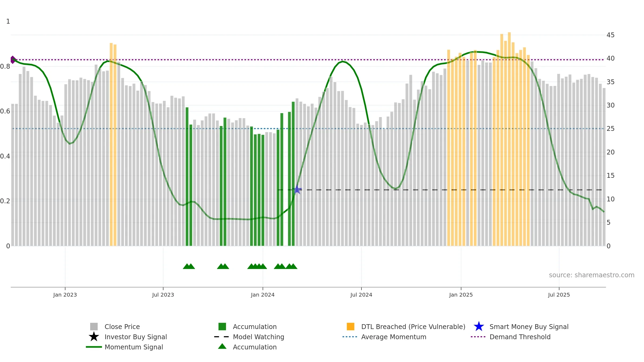
Task: Select the Jul 2025 x-axis label
Action: pos(559,295)
